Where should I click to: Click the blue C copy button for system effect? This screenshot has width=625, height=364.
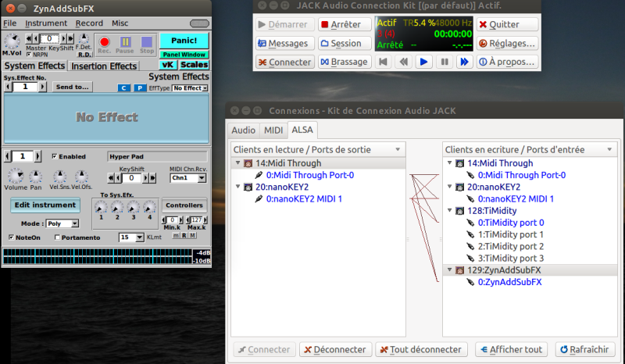click(x=124, y=87)
